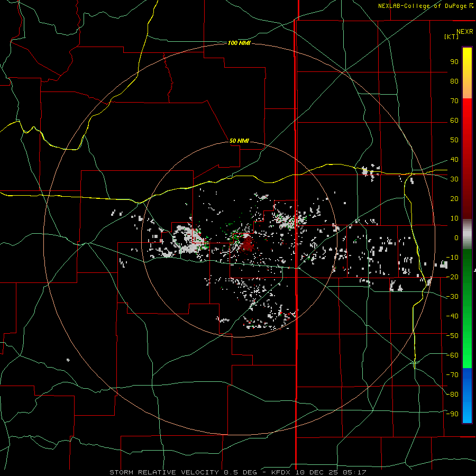Click the -60 value on the velocity scale
This screenshot has width=476, height=476.
coord(452,355)
